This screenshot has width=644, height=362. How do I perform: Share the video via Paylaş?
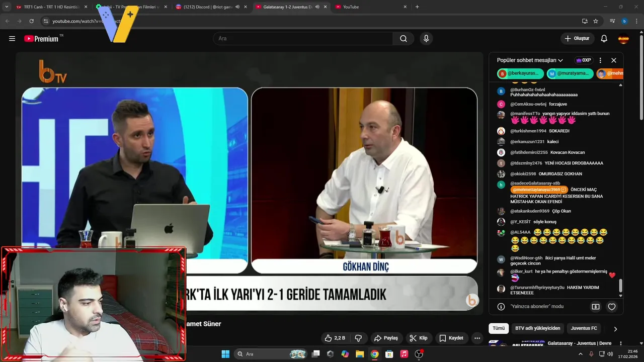pos(386,338)
